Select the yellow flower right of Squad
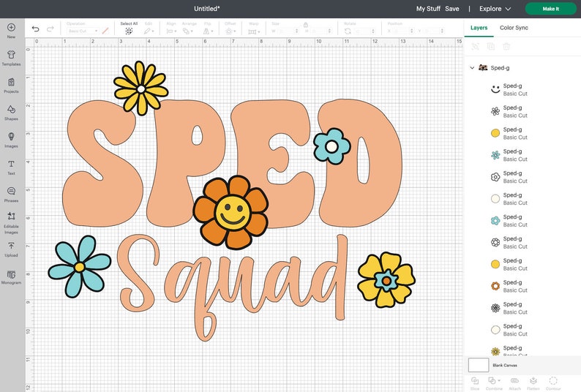The image size is (581, 392). pos(386,280)
